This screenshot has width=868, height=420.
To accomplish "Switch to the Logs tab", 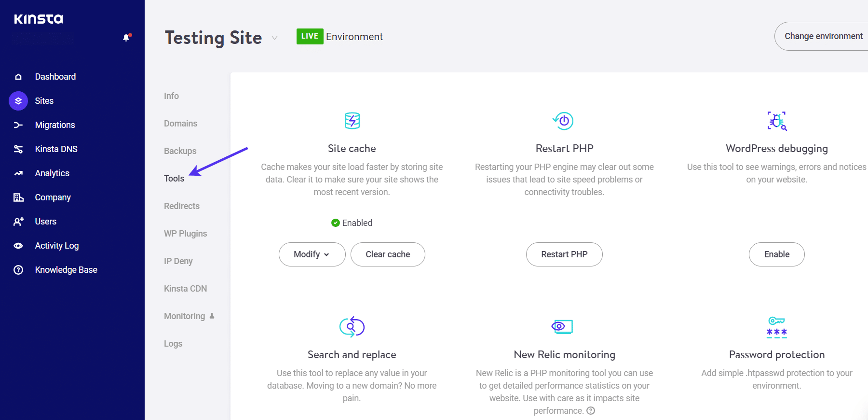I will [173, 344].
